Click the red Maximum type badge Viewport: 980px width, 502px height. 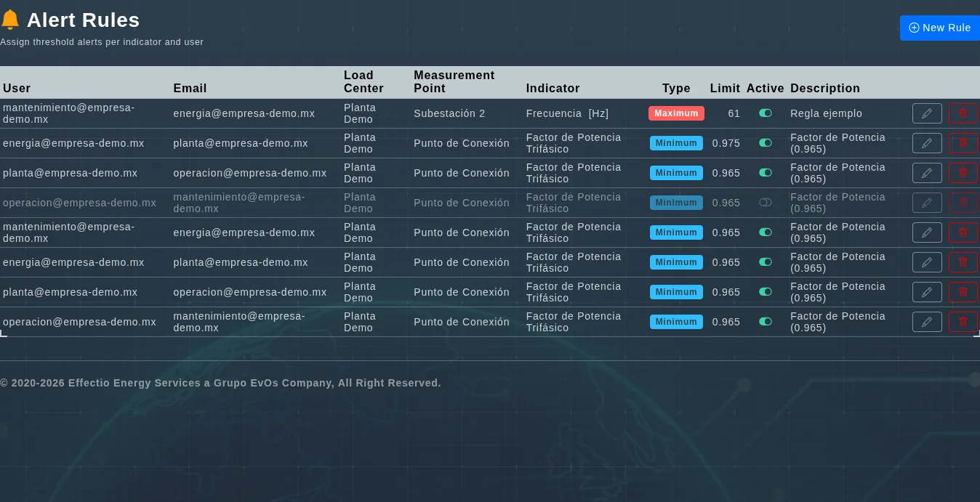[676, 113]
